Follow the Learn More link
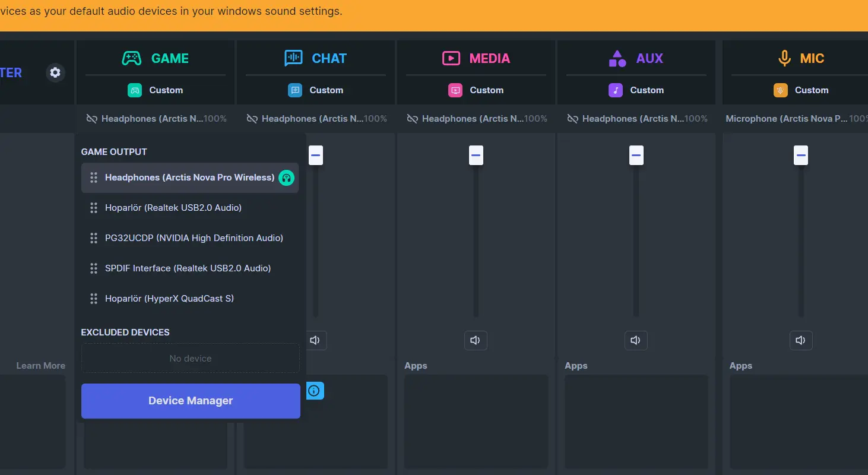The image size is (868, 475). (41, 366)
